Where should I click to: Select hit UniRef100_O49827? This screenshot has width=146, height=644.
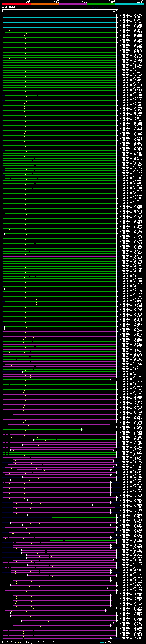pyautogui.click(x=131, y=299)
